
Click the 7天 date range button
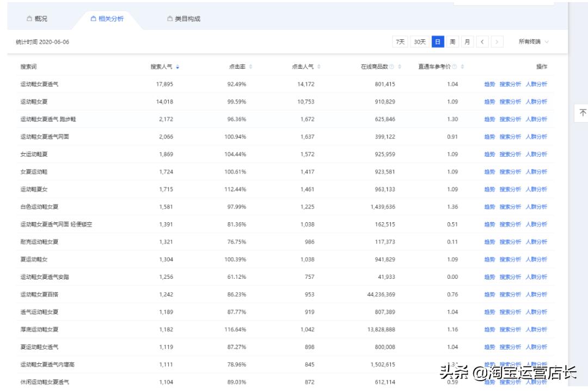tap(400, 41)
